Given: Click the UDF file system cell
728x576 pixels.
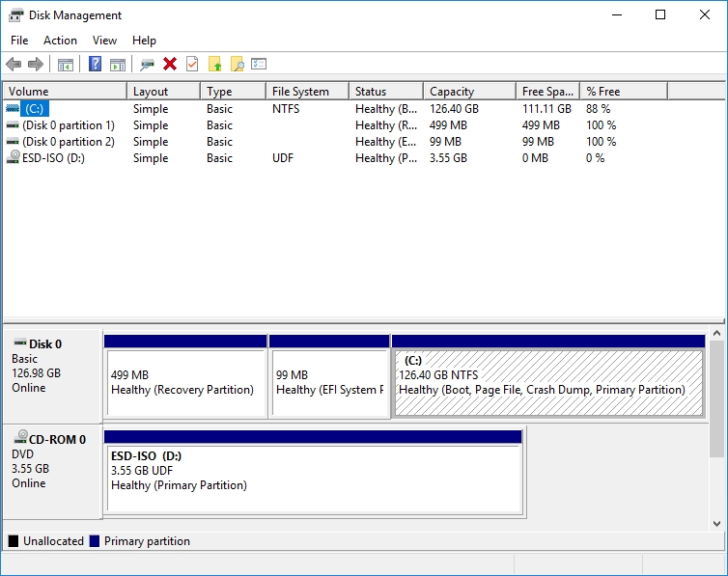Looking at the screenshot, I should pyautogui.click(x=283, y=158).
